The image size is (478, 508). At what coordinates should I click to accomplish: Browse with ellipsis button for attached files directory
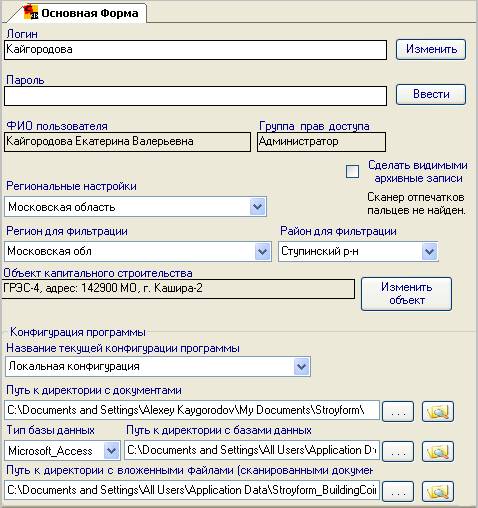tap(398, 492)
